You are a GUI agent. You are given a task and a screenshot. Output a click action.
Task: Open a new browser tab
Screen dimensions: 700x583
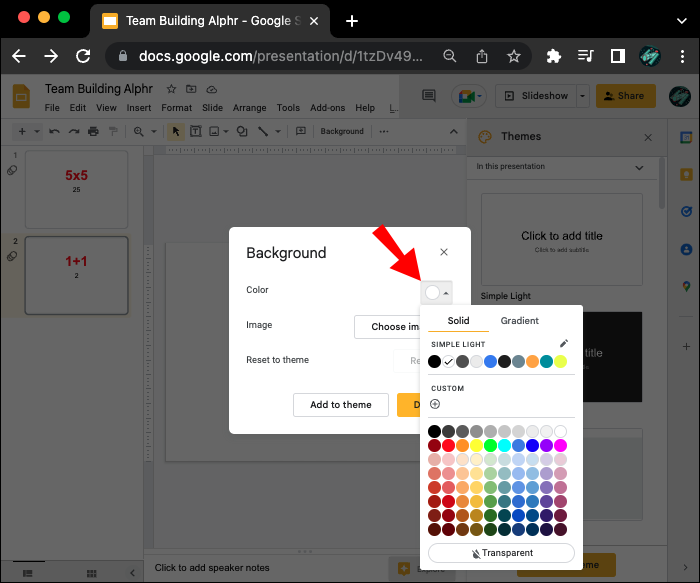click(351, 21)
